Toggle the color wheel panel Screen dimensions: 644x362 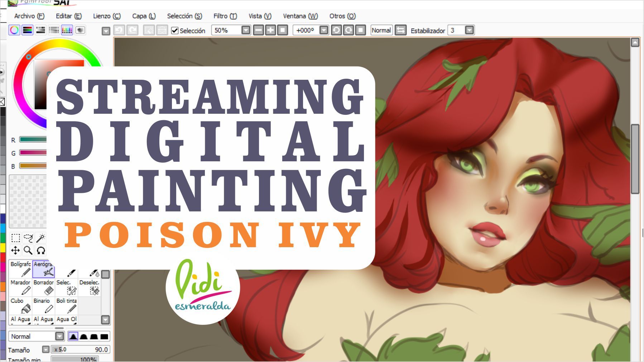14,30
